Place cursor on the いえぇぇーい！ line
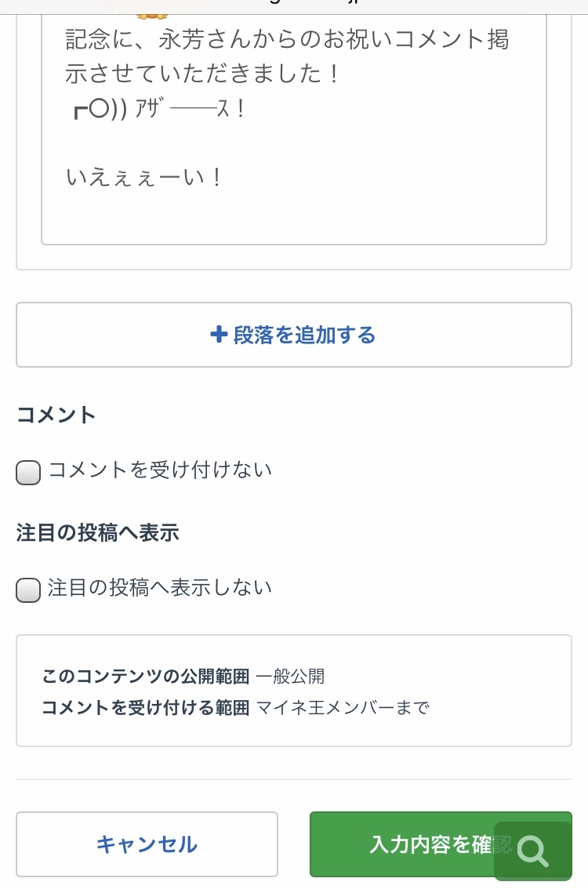The width and height of the screenshot is (588, 889). (x=145, y=177)
